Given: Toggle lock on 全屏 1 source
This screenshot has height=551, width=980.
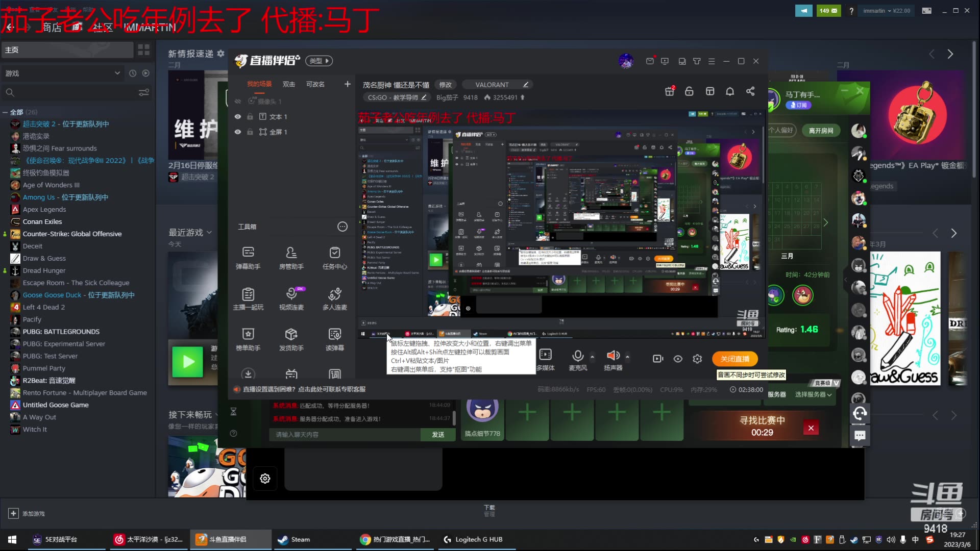Looking at the screenshot, I should click(250, 132).
